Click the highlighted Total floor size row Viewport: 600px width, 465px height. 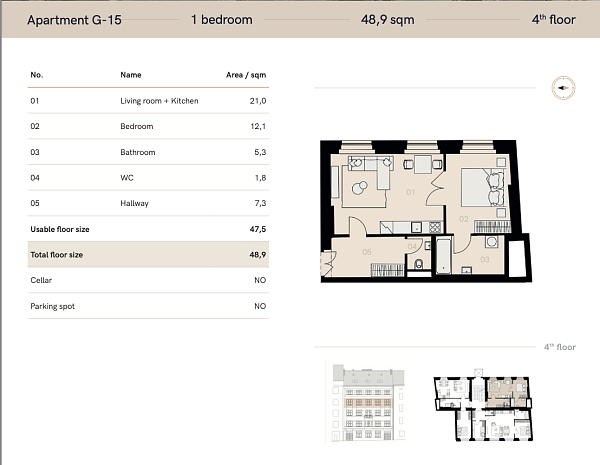click(x=148, y=255)
